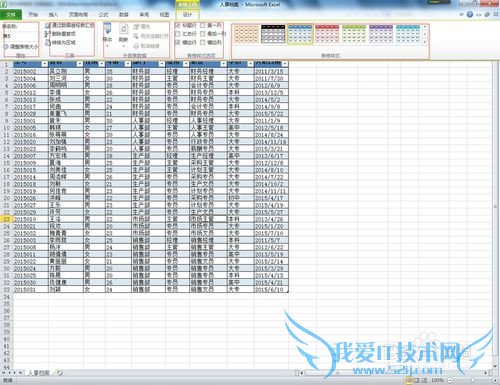Open filter dropdown of column A header
The height and width of the screenshot is (385, 500).
(x=45, y=64)
